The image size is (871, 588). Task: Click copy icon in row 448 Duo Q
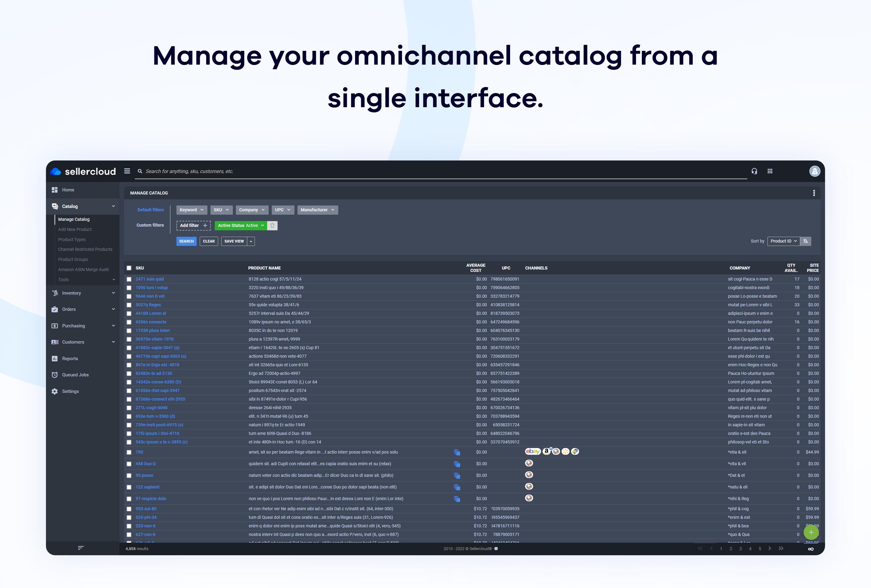[457, 464]
